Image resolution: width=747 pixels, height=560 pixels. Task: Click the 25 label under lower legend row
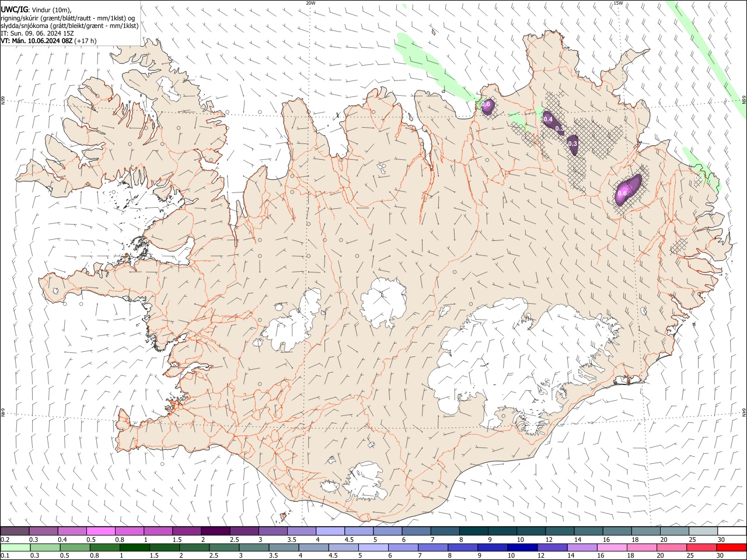tap(689, 555)
